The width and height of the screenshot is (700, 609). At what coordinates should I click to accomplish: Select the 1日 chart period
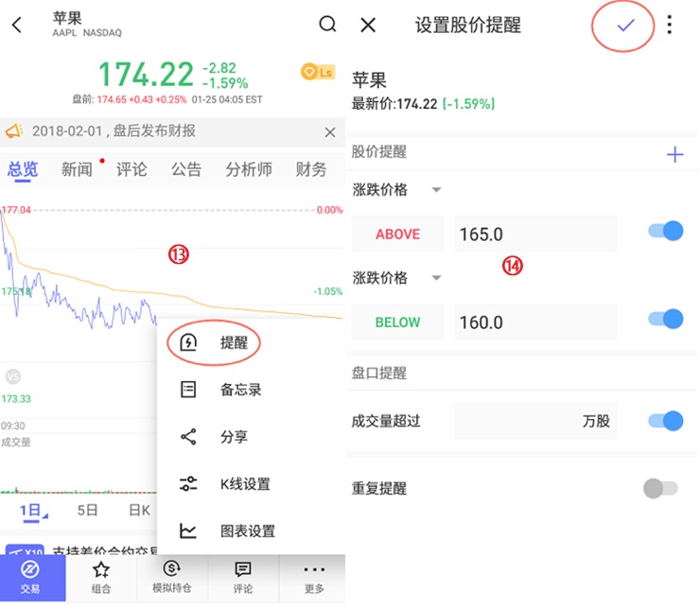coord(31,510)
